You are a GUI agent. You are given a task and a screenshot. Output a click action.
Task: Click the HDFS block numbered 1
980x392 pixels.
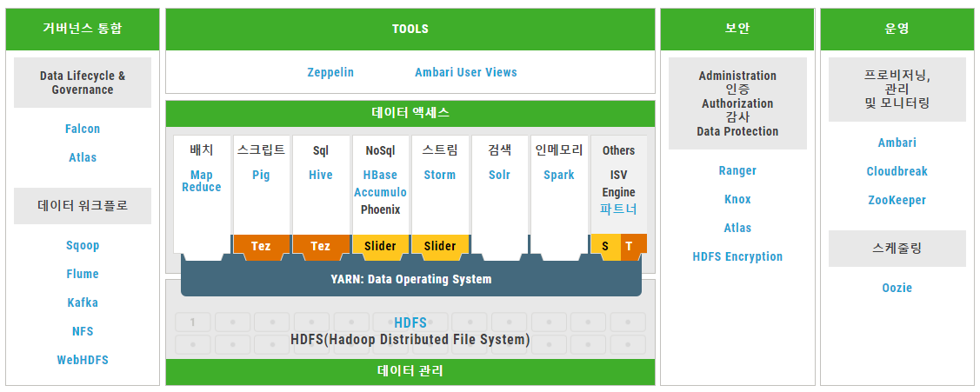192,322
